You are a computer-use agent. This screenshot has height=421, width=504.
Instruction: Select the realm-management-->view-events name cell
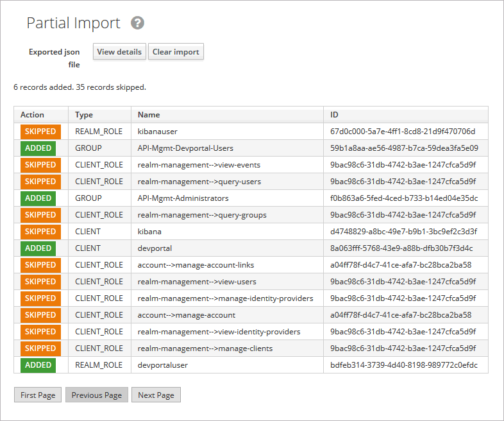coord(199,165)
